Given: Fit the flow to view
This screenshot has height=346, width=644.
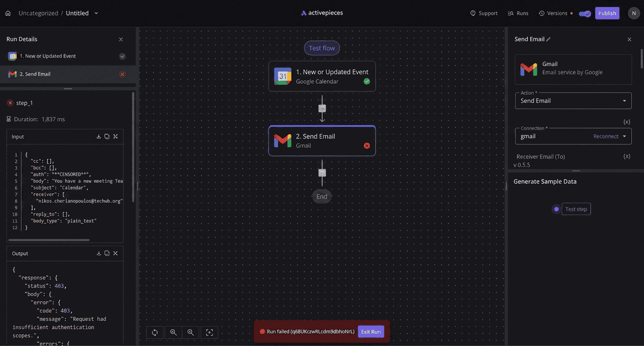Looking at the screenshot, I should pyautogui.click(x=210, y=332).
